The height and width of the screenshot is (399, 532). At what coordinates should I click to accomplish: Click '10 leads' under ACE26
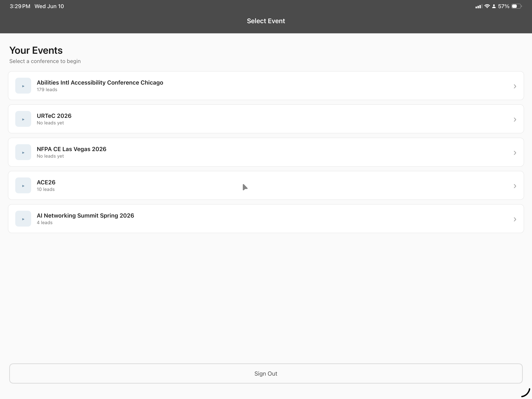tap(45, 189)
